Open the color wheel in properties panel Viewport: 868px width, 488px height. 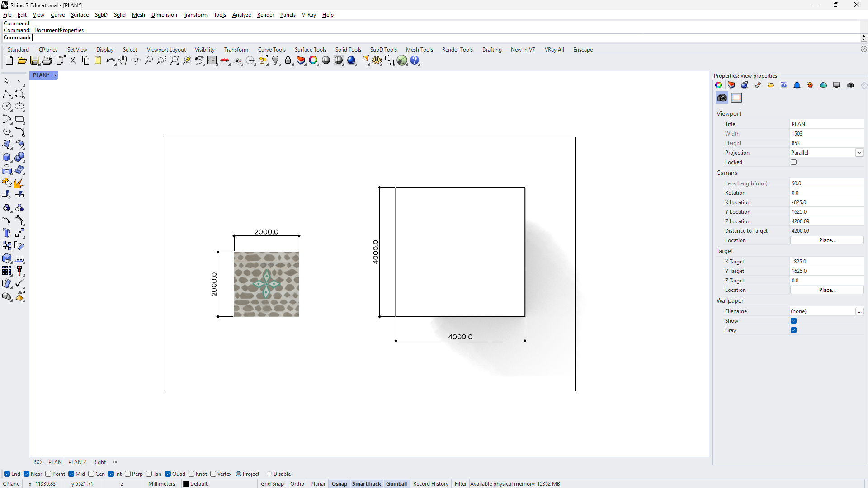718,85
